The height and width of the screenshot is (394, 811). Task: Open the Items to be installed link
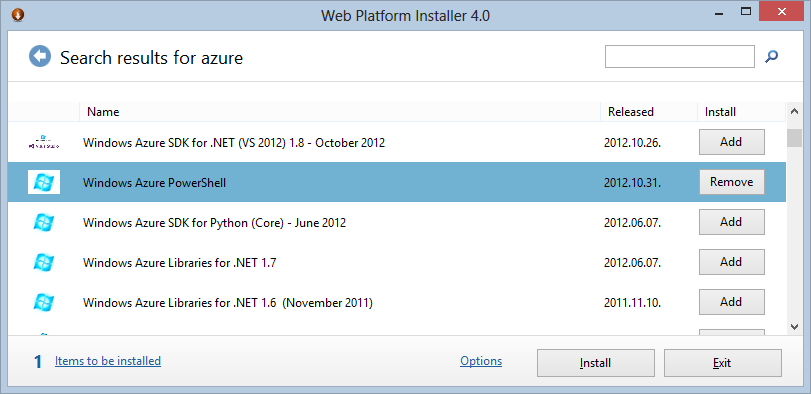108,361
